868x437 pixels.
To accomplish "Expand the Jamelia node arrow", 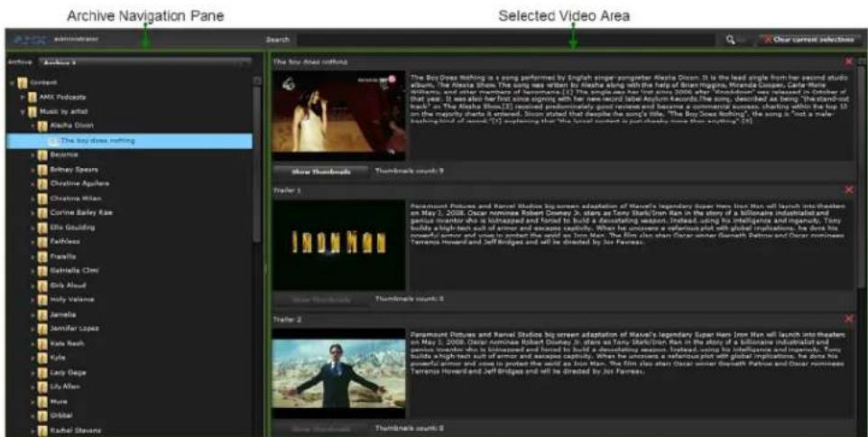I will (x=32, y=314).
